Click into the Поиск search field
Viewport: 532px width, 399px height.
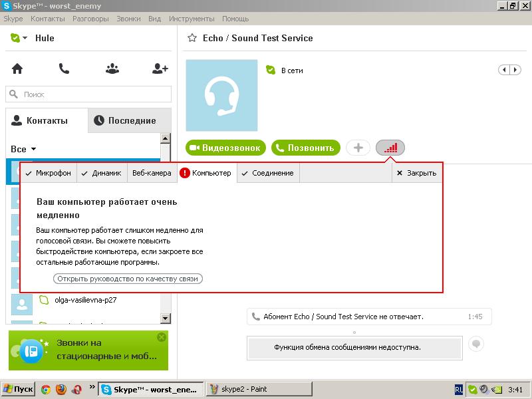point(88,94)
